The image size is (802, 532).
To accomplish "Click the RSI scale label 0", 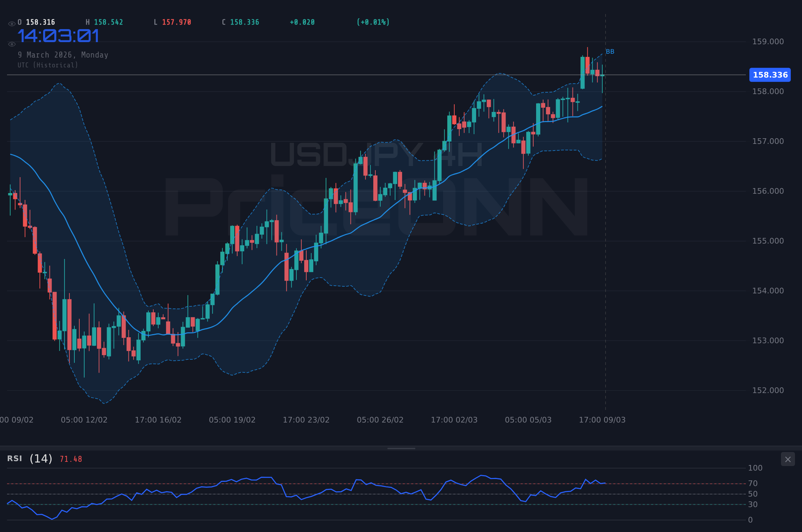I will point(750,520).
